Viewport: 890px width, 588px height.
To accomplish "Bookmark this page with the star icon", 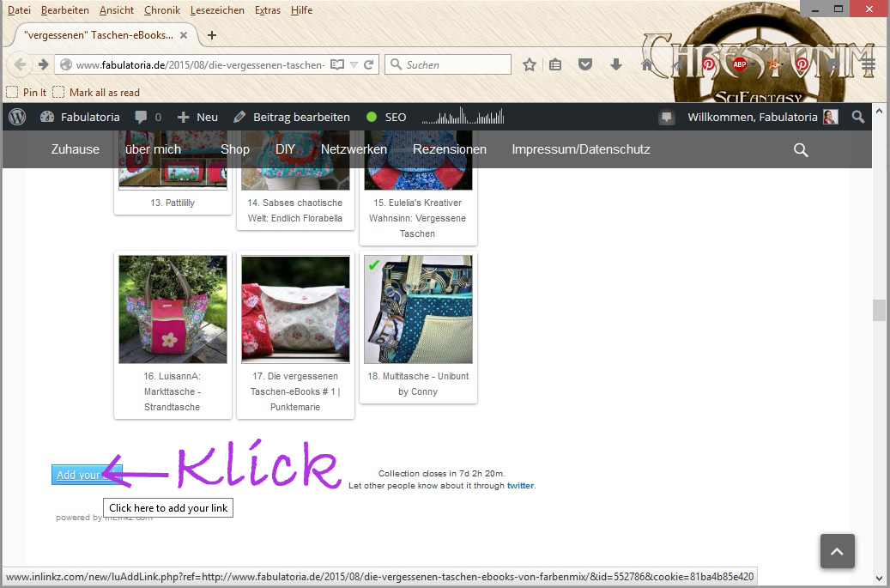I will (x=530, y=64).
